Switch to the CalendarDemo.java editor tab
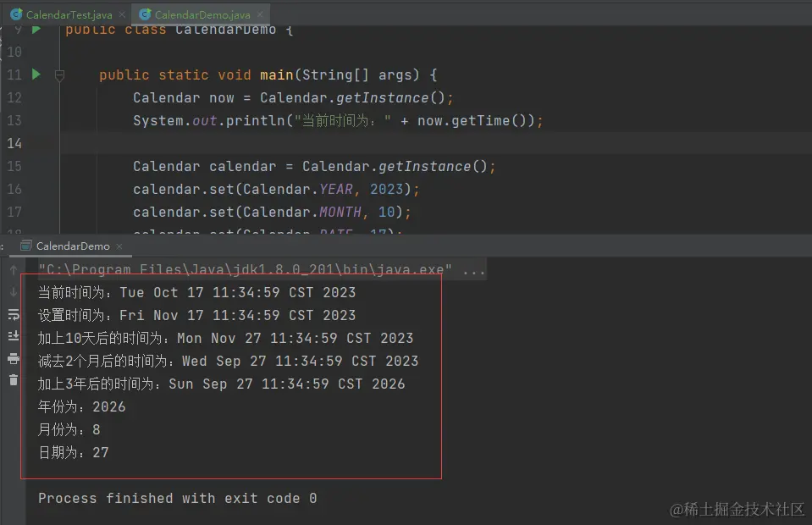The width and height of the screenshot is (812, 525). pos(202,14)
